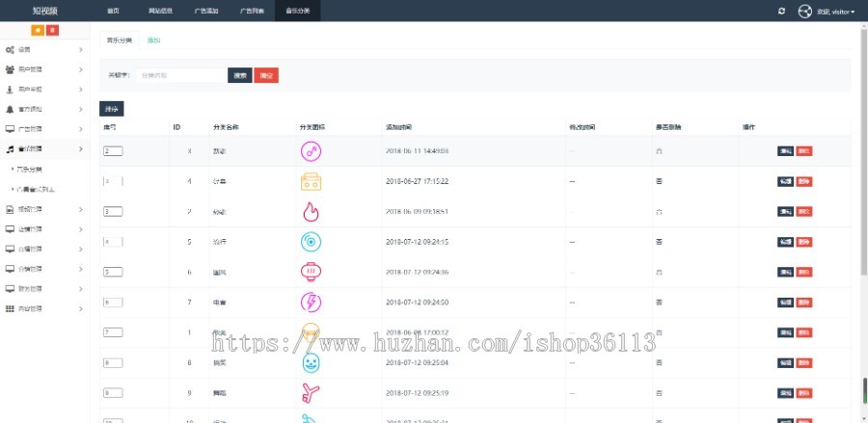
Task: Expand the 设置 settings gear menu in the sidebar
Action: (44, 50)
